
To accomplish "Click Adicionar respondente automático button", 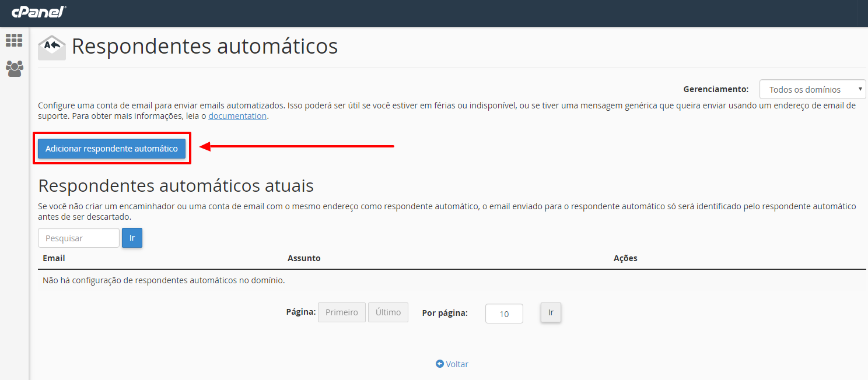I will point(111,149).
